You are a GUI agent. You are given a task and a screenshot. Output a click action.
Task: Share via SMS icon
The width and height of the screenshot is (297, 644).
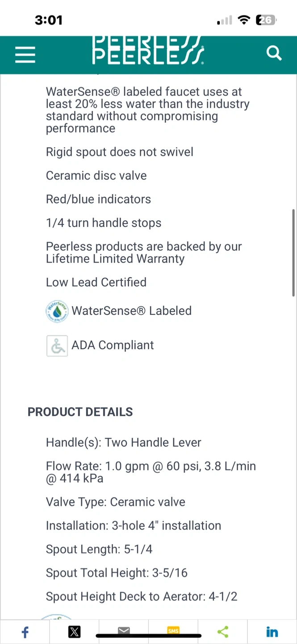click(x=173, y=631)
